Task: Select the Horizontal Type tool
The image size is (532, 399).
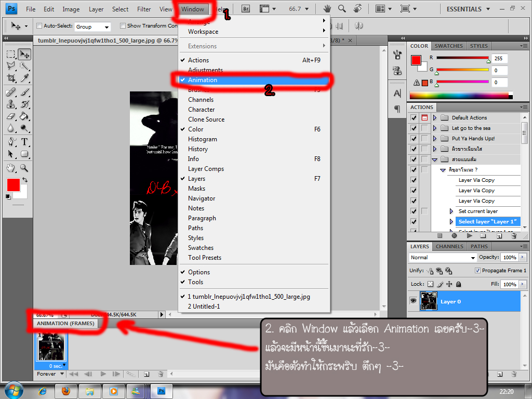Action: click(24, 142)
